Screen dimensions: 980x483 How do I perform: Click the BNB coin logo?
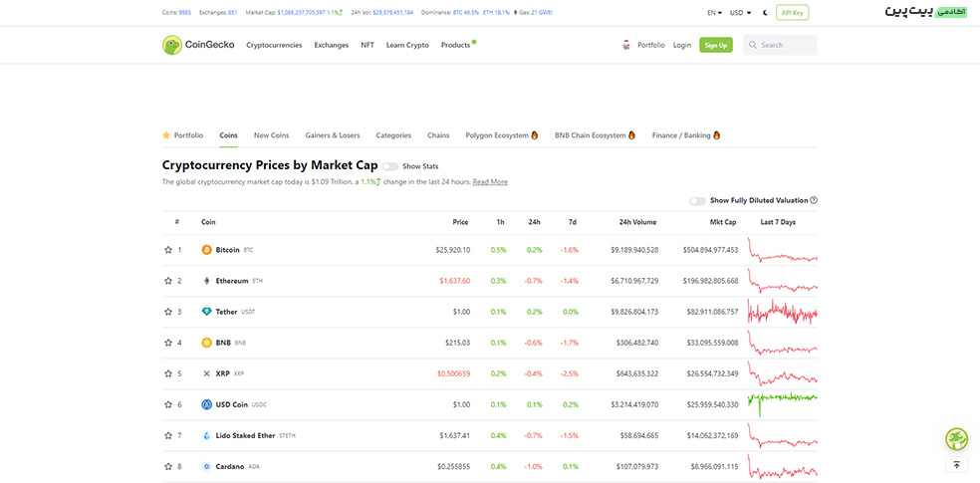207,343
